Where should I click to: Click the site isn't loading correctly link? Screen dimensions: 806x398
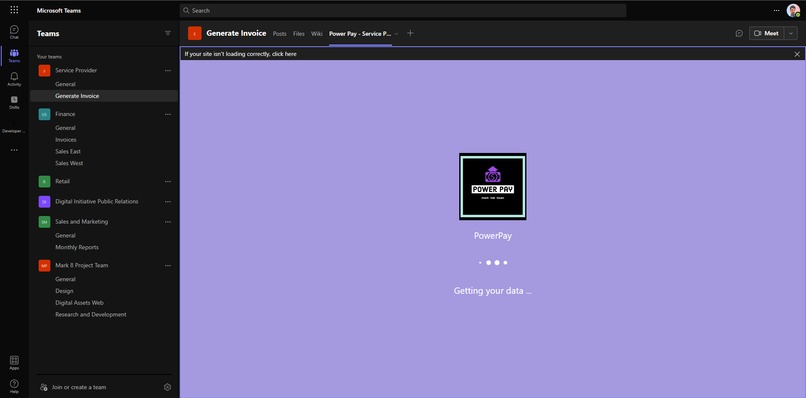(241, 54)
